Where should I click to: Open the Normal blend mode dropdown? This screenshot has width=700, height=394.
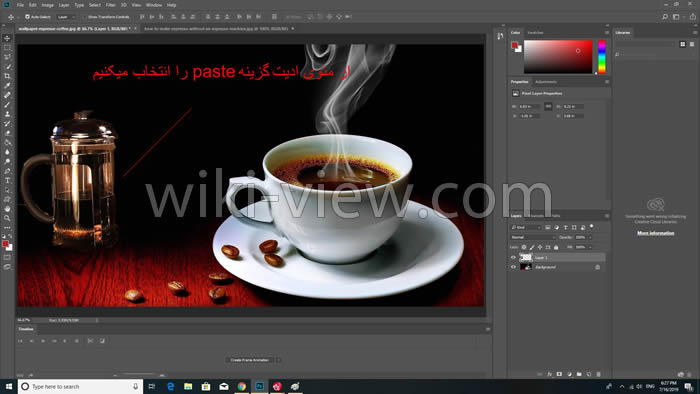coord(533,237)
